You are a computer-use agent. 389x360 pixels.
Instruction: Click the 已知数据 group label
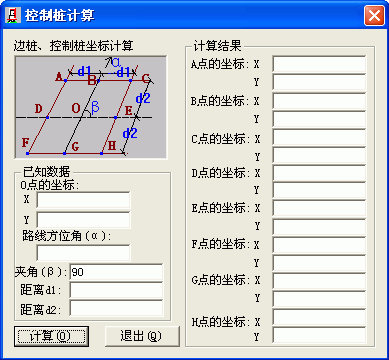[46, 172]
